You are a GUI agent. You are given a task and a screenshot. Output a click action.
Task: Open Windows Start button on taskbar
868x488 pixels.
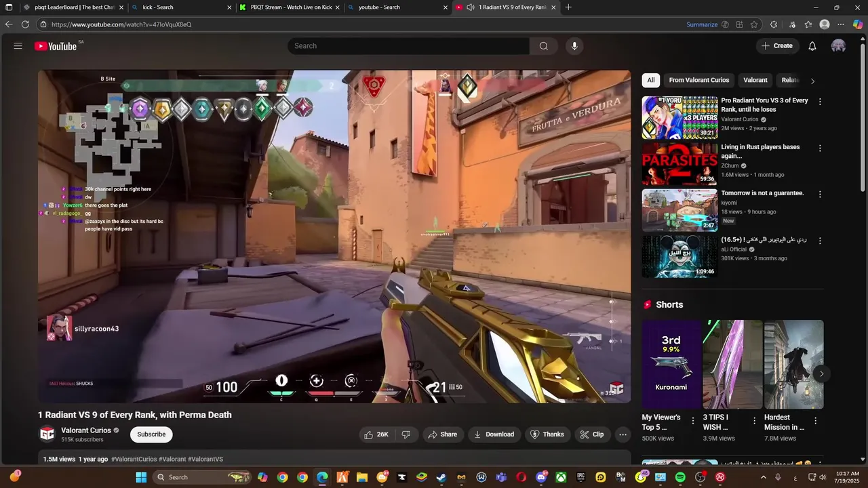141,477
